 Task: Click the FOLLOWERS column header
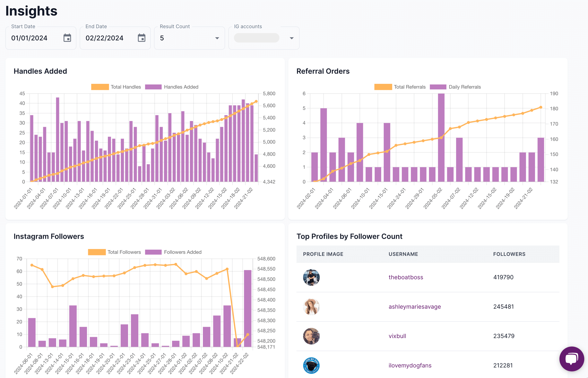pyautogui.click(x=509, y=254)
